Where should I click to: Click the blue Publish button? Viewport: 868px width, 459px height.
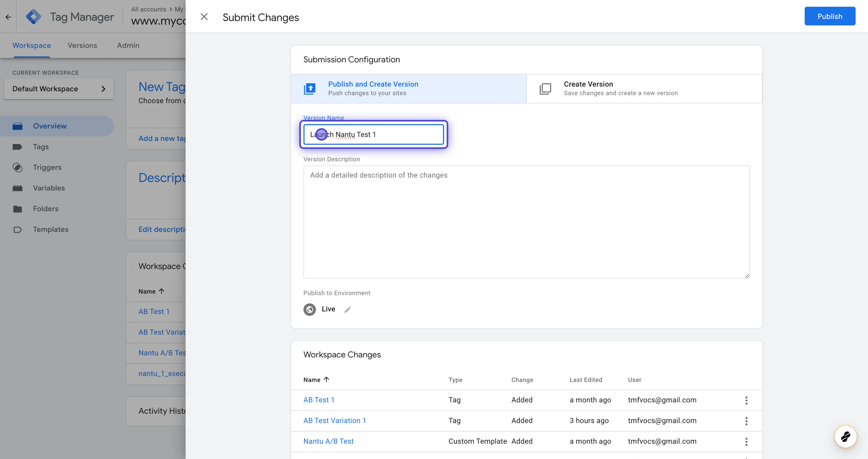(829, 16)
